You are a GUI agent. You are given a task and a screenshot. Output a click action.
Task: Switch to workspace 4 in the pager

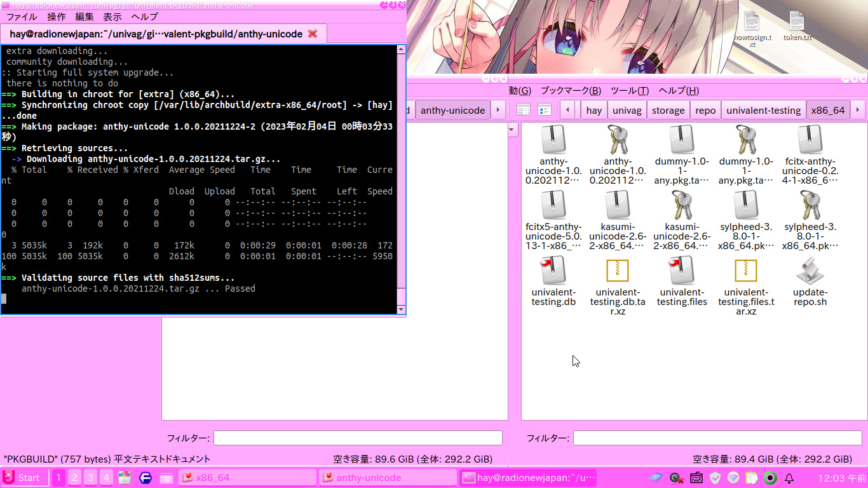pos(106,478)
